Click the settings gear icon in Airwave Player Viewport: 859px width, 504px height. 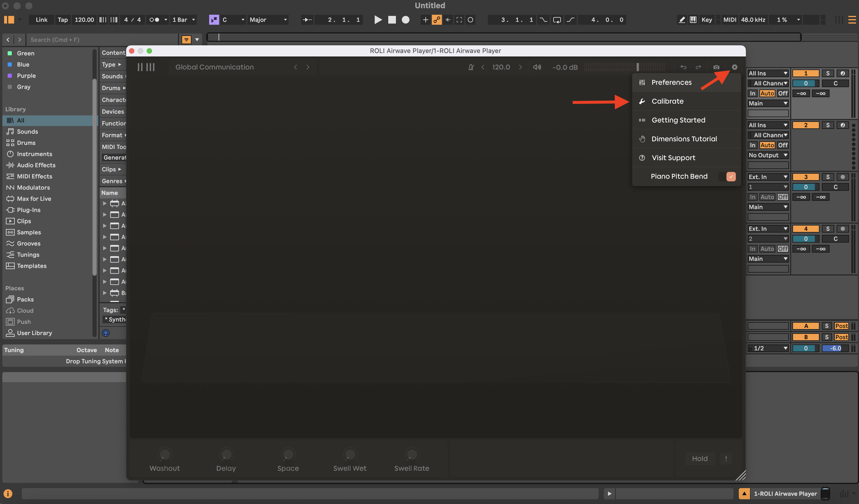click(x=735, y=67)
